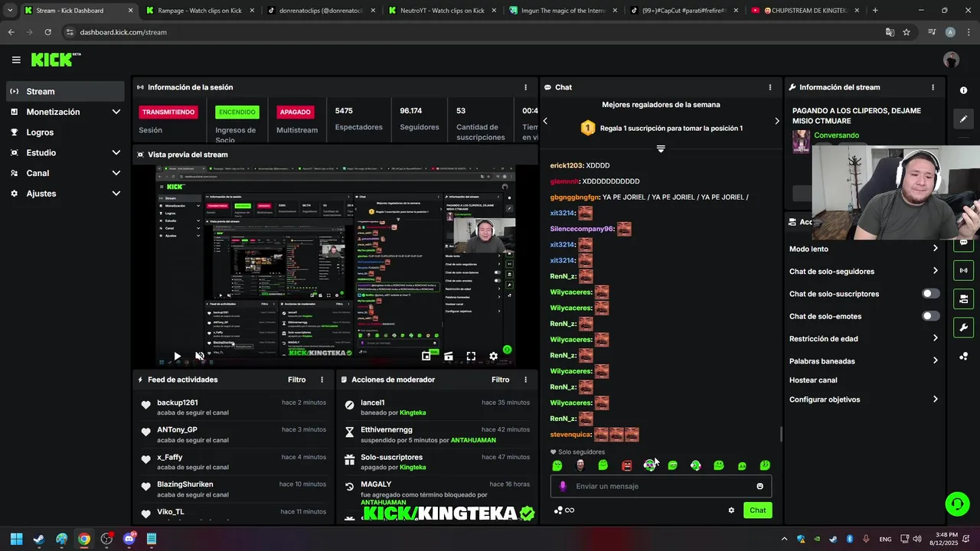Switch to donrenatoclips TikTok browser tab

pyautogui.click(x=322, y=11)
